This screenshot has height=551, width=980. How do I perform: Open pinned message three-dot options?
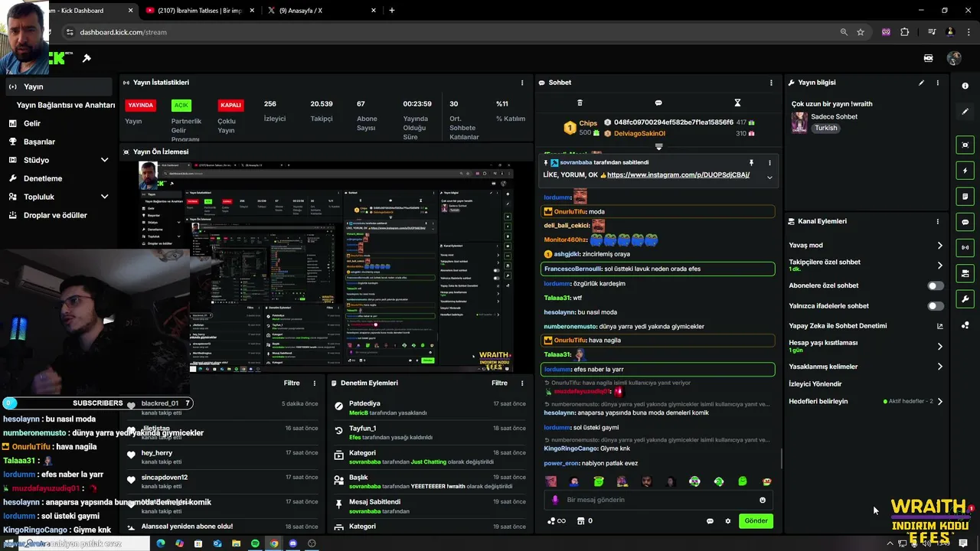click(x=769, y=163)
